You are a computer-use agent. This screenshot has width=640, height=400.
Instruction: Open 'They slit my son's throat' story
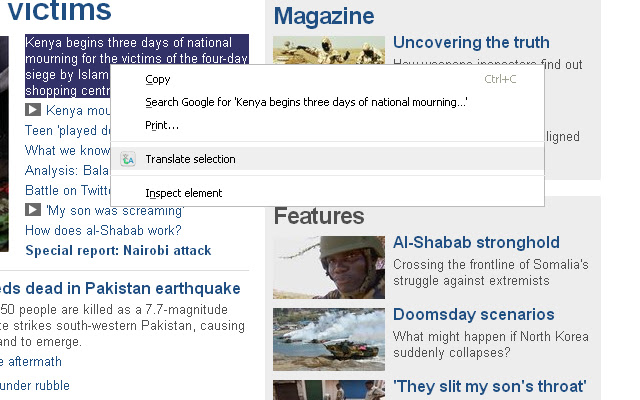tap(489, 386)
